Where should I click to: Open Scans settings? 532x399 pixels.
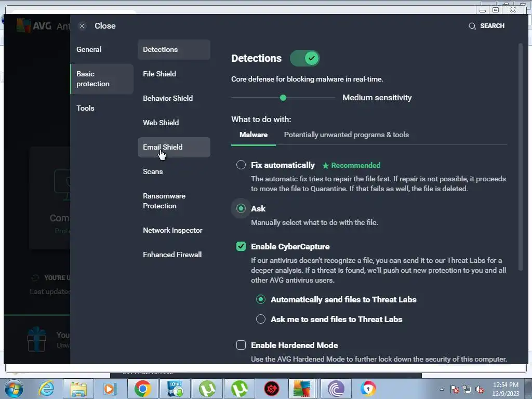pyautogui.click(x=174, y=171)
